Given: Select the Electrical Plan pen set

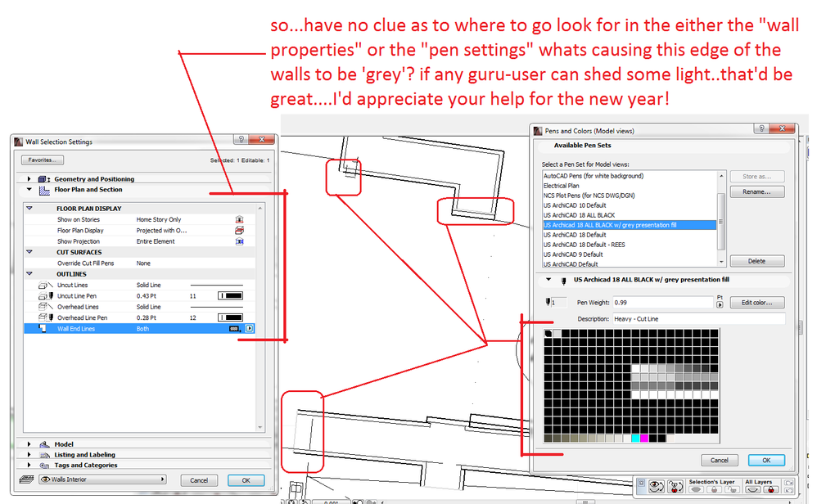Looking at the screenshot, I should 630,186.
